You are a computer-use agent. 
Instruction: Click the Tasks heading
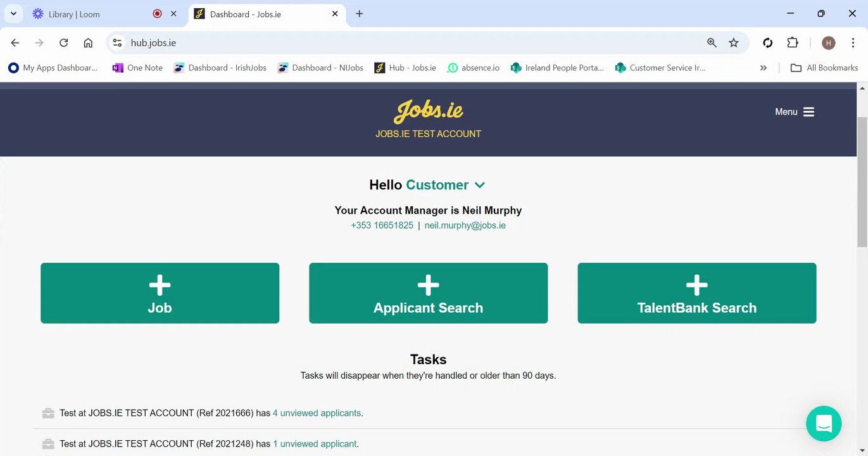point(428,359)
